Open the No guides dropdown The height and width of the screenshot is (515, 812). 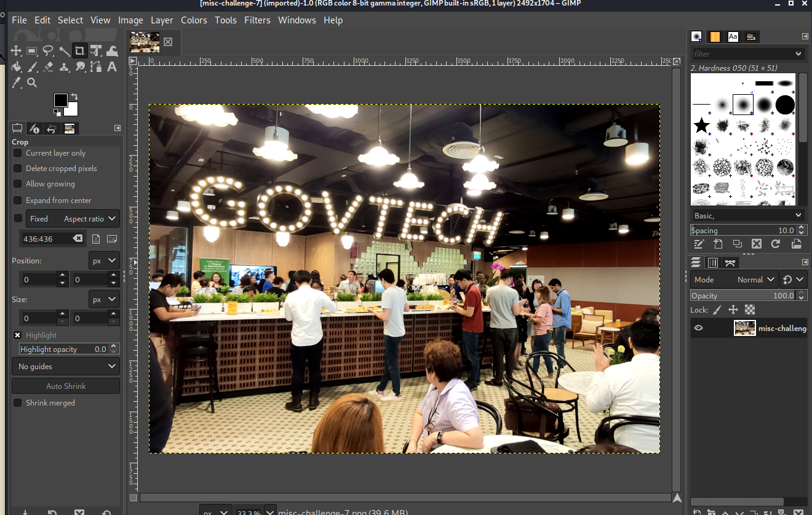tap(66, 367)
